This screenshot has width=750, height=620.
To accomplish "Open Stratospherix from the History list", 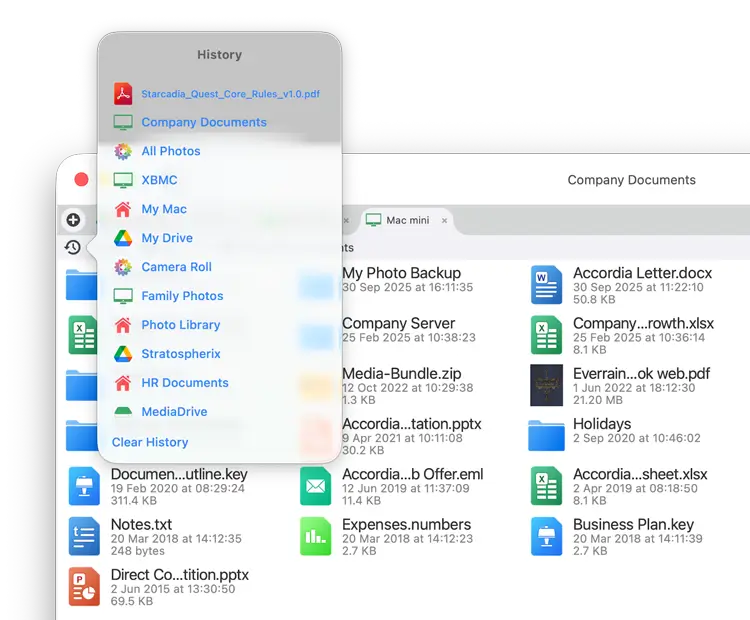I will [x=181, y=354].
